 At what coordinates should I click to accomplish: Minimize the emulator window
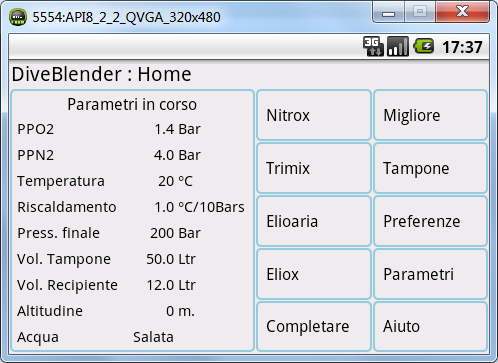click(388, 12)
